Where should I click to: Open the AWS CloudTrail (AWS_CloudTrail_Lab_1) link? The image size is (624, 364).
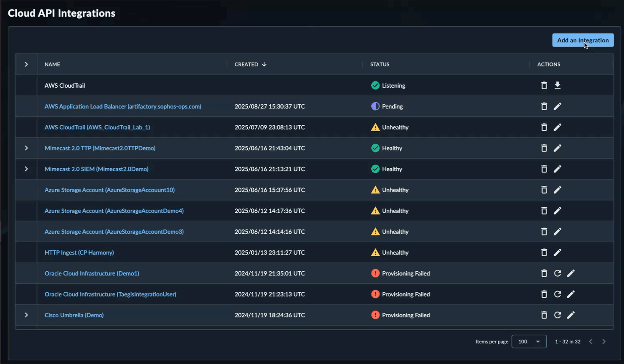coord(97,127)
